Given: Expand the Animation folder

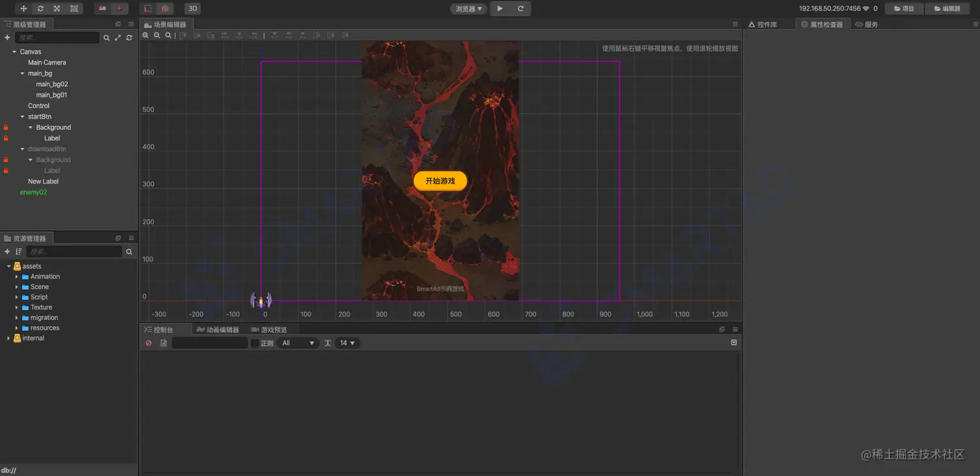Looking at the screenshot, I should coord(17,277).
